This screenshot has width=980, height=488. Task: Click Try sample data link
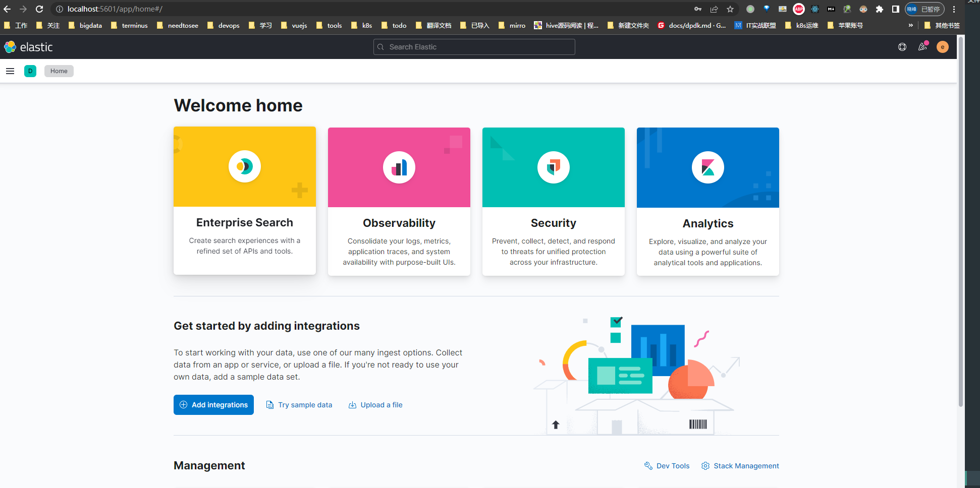[x=299, y=405]
